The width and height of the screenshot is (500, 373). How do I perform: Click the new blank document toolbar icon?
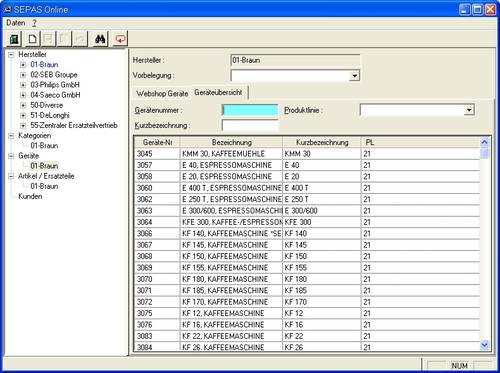(x=32, y=39)
